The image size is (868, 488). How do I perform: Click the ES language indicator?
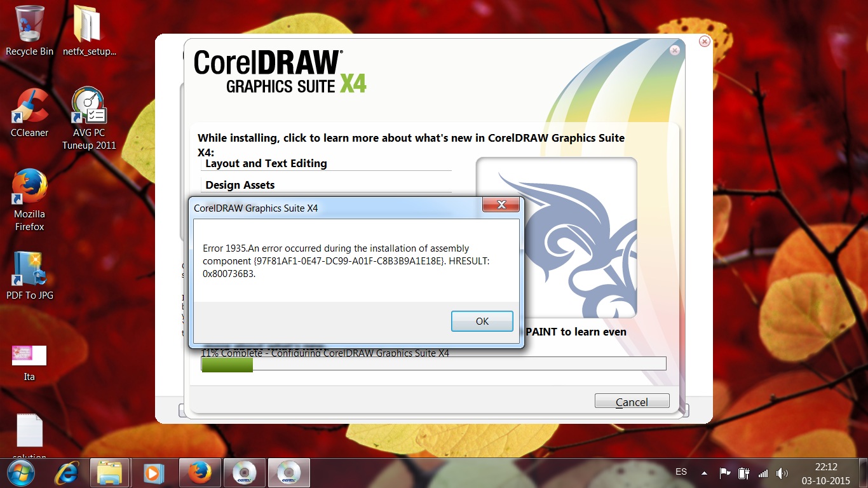pyautogui.click(x=681, y=472)
